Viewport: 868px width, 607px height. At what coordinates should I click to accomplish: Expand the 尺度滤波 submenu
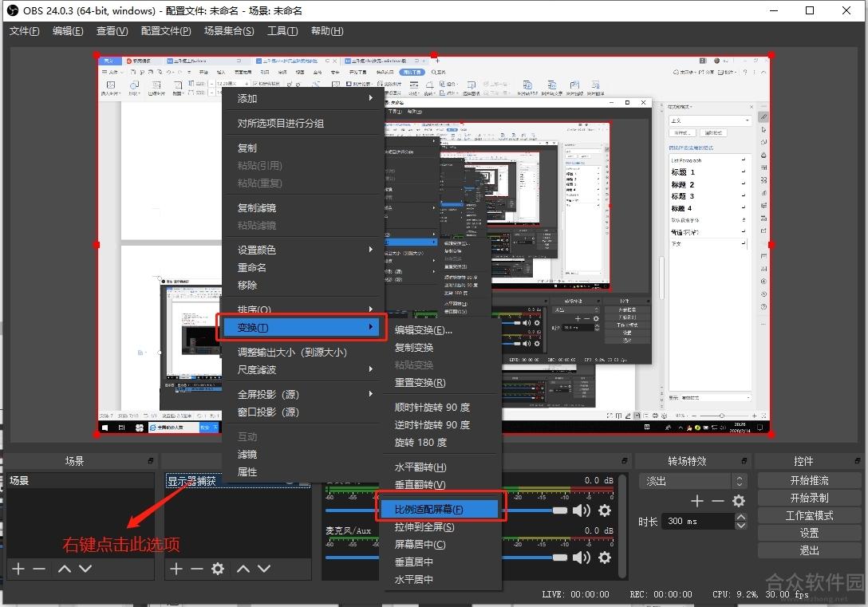(303, 369)
